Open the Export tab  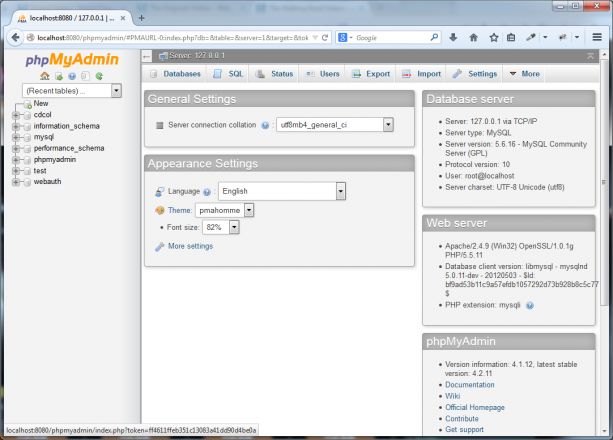click(371, 74)
